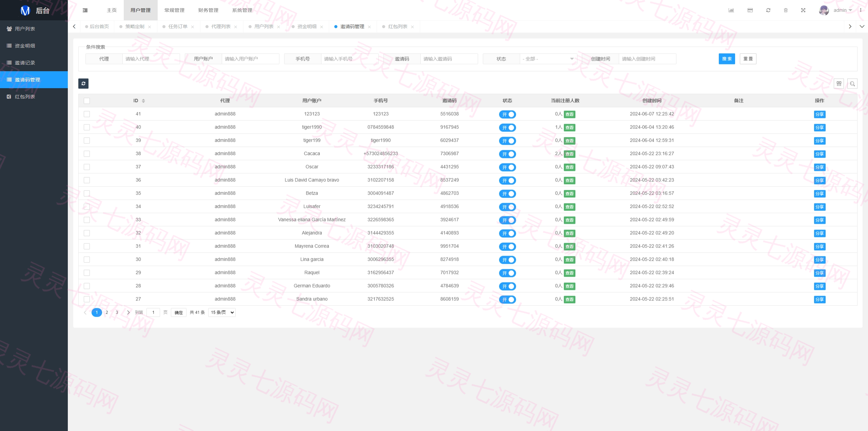The image size is (868, 431).
Task: Open column filter grid icon
Action: pyautogui.click(x=839, y=83)
